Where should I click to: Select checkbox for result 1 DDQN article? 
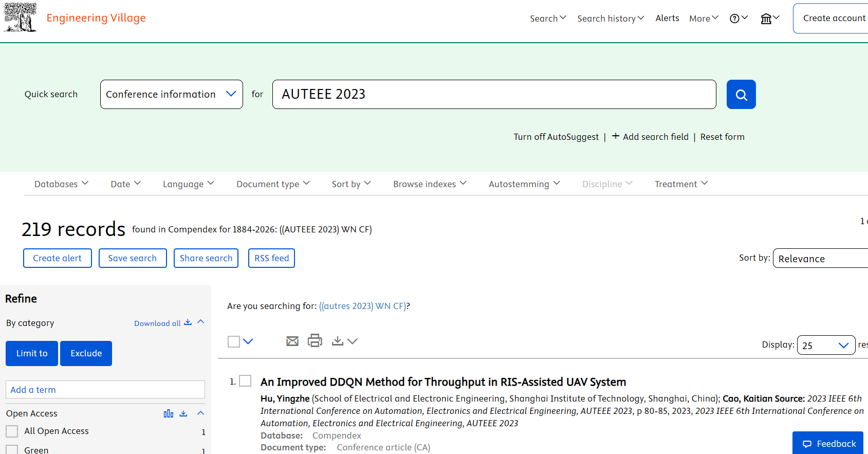(246, 381)
